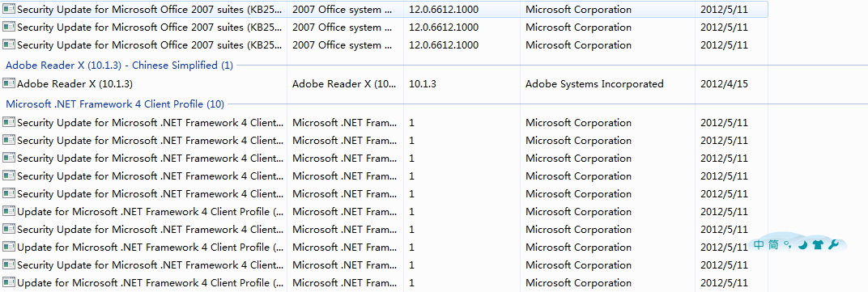Click icon of first .NET Framework security update
Image resolution: width=868 pixels, height=292 pixels.
[9, 122]
